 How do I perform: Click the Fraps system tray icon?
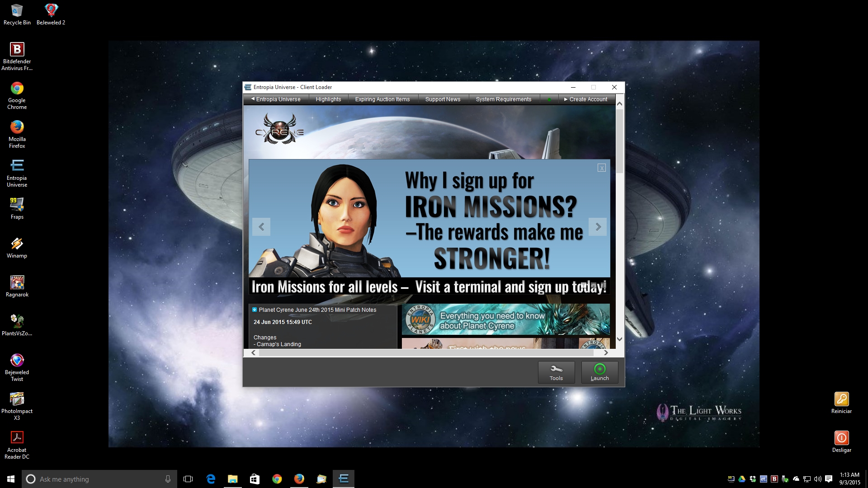731,479
